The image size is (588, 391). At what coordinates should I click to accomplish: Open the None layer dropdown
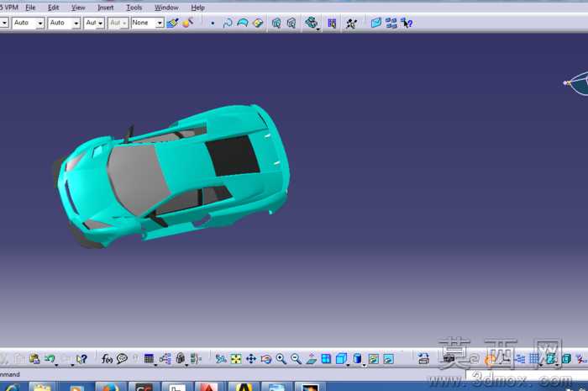coord(147,23)
